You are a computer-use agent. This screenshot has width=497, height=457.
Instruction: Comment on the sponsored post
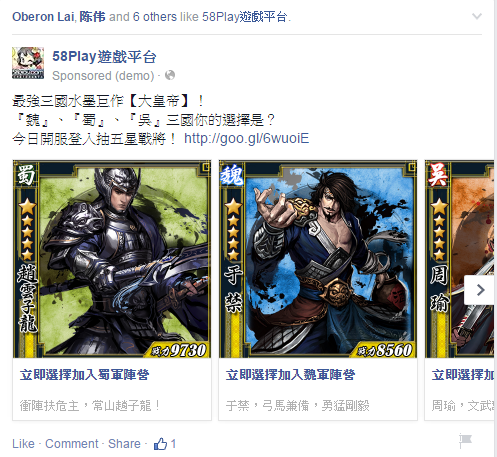72,444
